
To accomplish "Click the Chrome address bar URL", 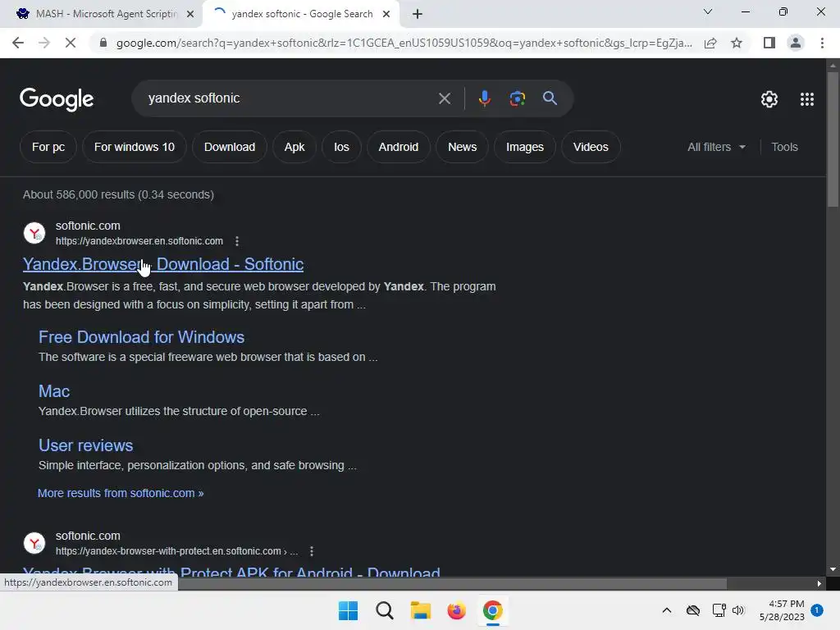I will [x=404, y=43].
